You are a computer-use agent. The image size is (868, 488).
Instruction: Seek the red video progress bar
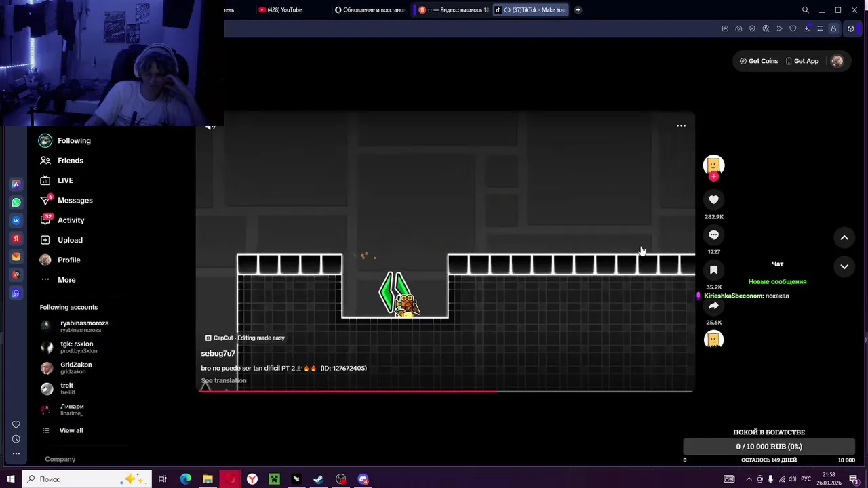click(x=446, y=391)
